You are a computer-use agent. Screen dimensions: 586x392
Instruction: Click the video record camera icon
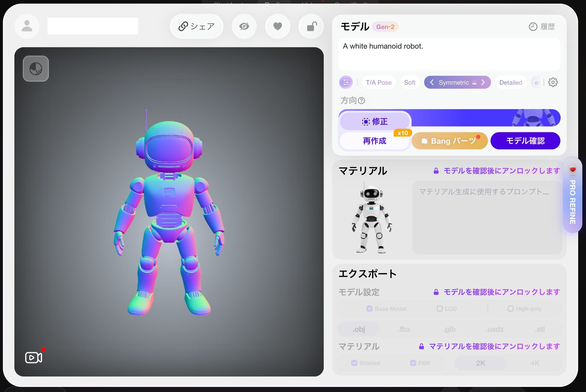(x=33, y=358)
